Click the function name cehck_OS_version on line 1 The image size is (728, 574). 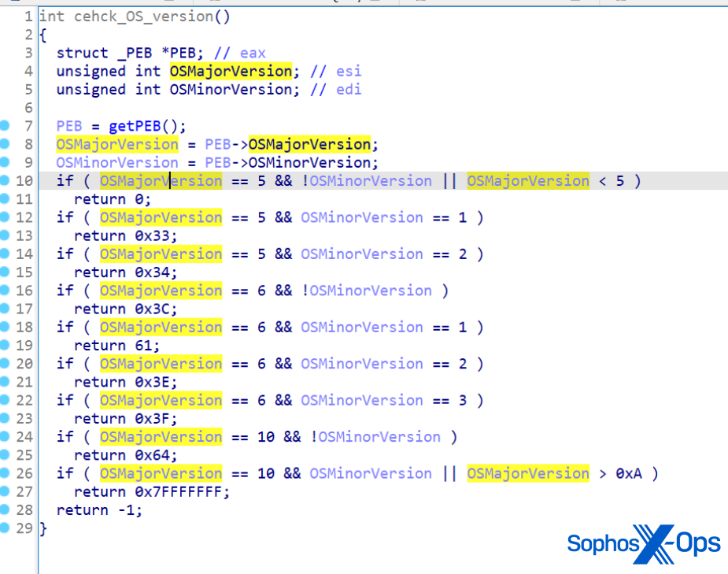tap(143, 17)
